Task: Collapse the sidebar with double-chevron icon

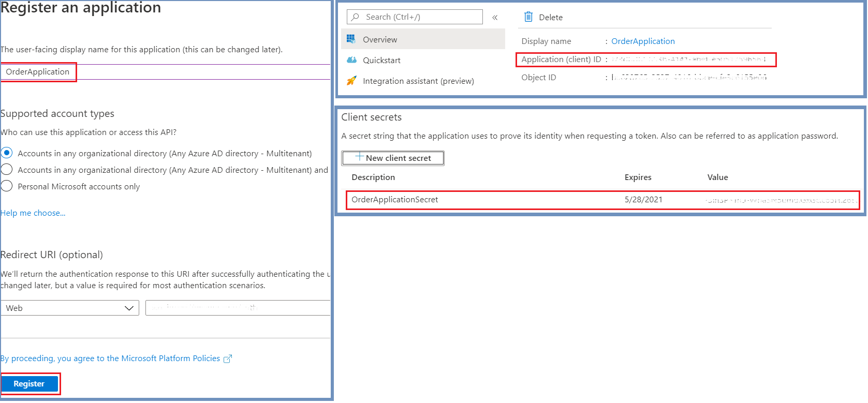Action: 495,18
